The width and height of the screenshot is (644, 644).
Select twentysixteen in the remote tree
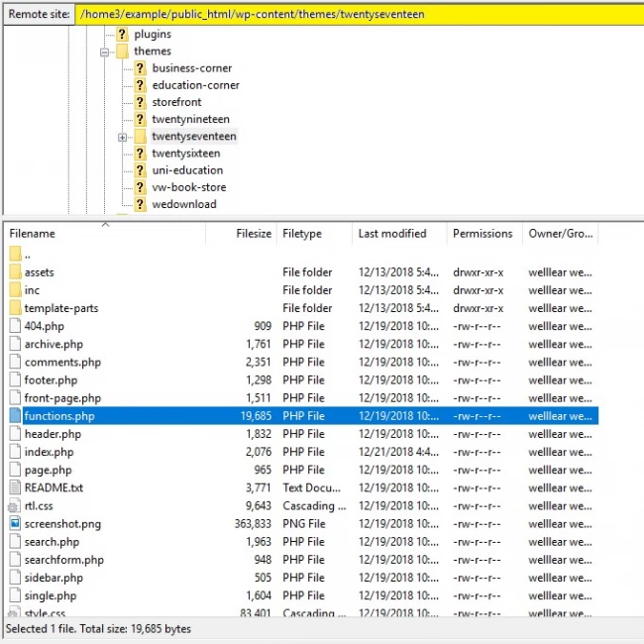[186, 154]
